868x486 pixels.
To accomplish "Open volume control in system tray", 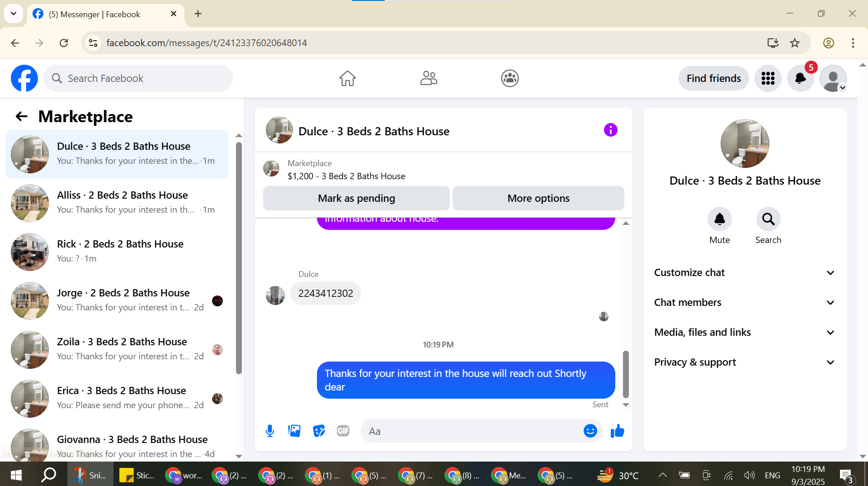I will (x=749, y=475).
